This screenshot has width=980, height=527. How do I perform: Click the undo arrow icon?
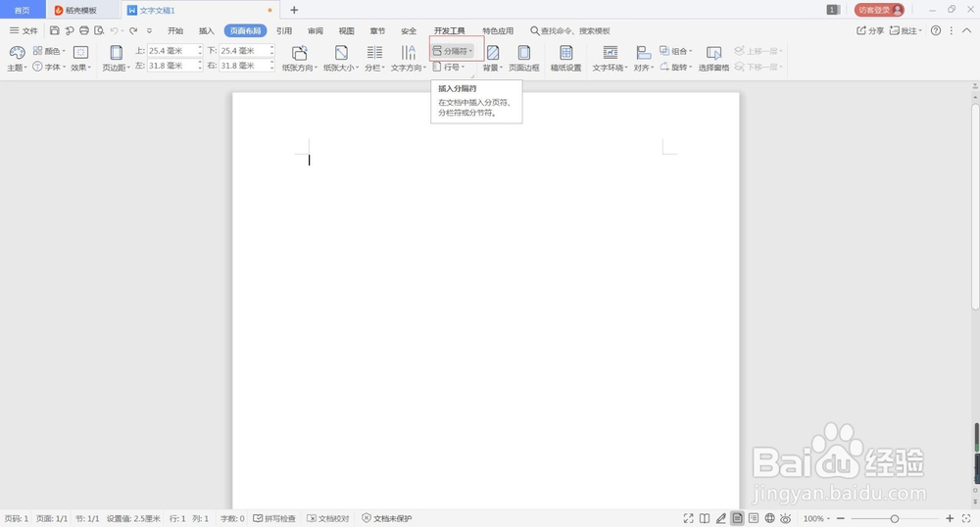[x=114, y=30]
